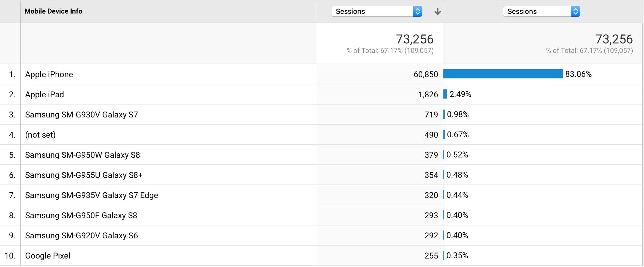The height and width of the screenshot is (267, 644).
Task: Open Samsung SM-G920V Galaxy S6 entry
Action: 81,236
